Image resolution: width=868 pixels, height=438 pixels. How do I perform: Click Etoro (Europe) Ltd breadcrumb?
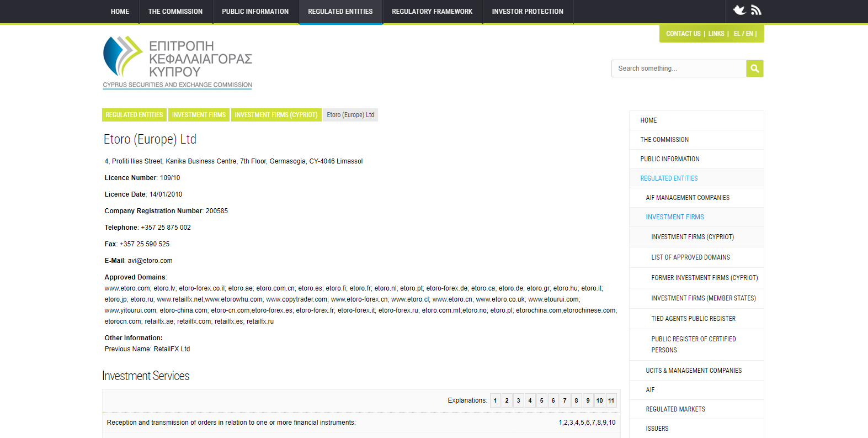coord(350,115)
